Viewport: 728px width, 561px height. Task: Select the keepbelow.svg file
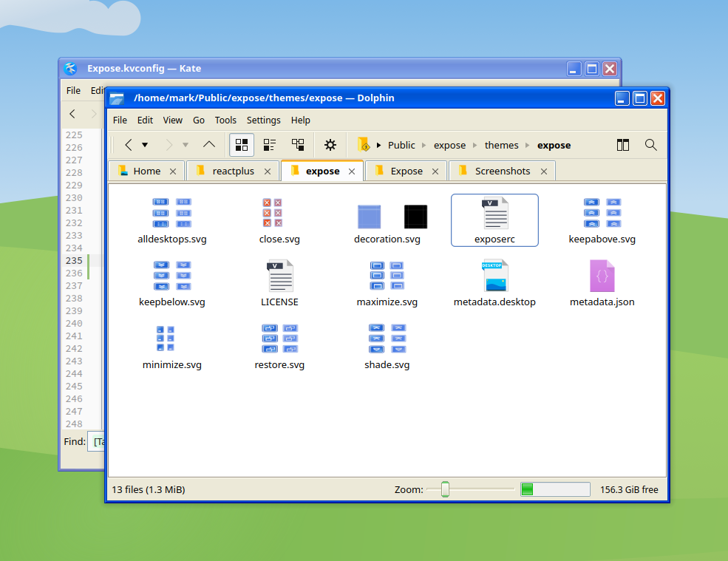point(171,283)
